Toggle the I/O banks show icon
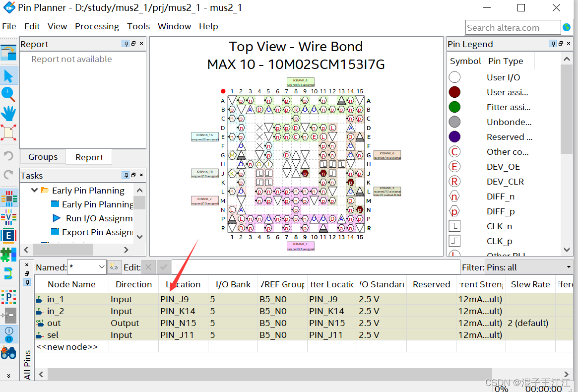578x392 pixels. point(9,335)
